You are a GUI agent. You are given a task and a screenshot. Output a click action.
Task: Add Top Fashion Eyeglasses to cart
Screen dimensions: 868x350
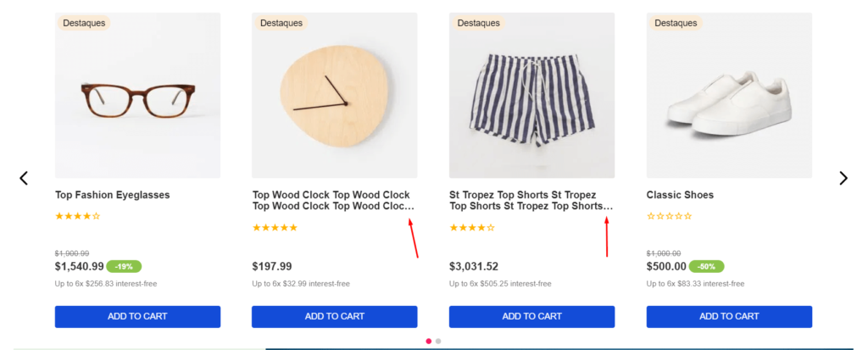137,316
